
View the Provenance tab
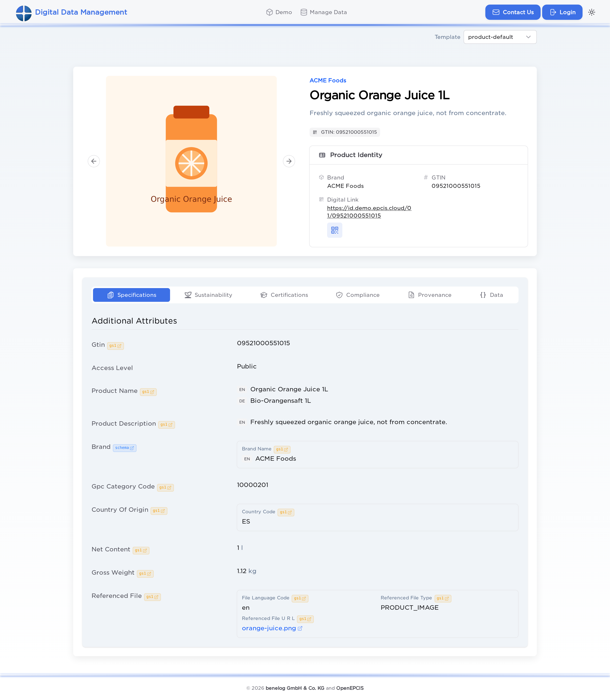[x=430, y=295]
